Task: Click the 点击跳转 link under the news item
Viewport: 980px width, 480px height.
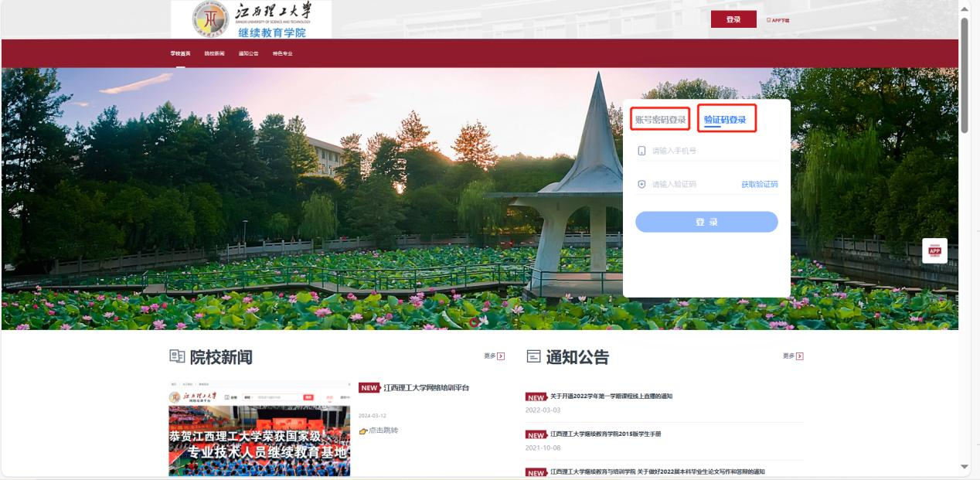Action: coord(383,431)
